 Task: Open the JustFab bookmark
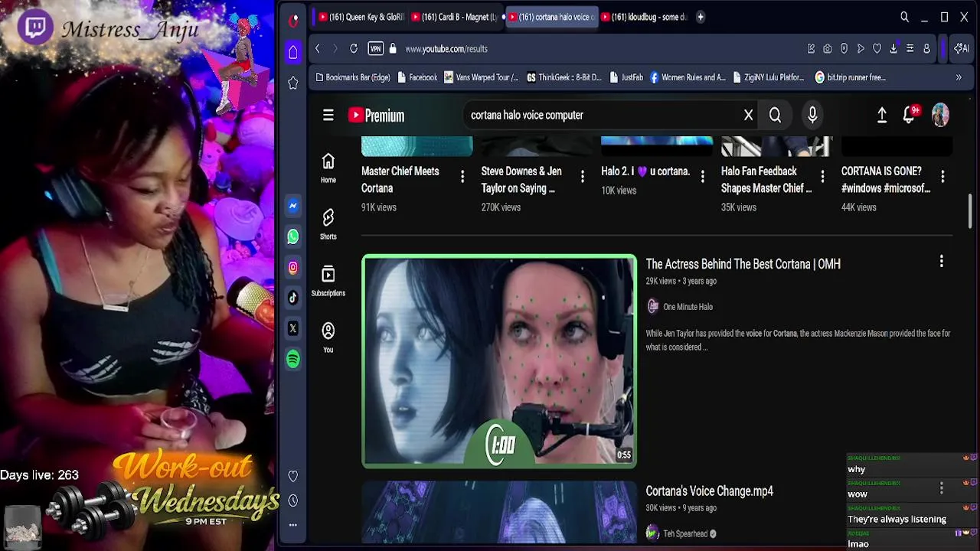point(626,77)
